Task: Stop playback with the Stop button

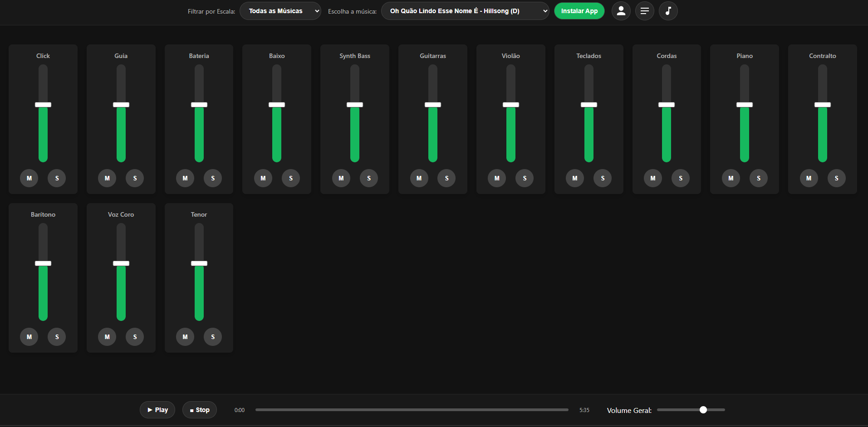Action: click(200, 410)
